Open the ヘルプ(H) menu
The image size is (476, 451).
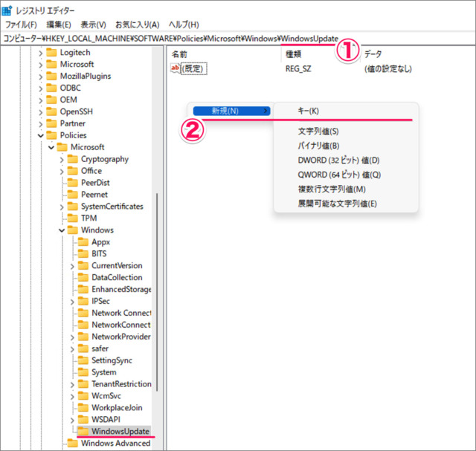pos(184,25)
